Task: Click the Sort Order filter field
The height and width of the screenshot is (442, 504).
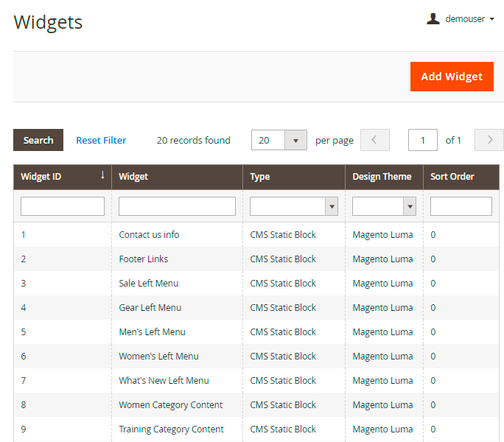Action: point(461,207)
